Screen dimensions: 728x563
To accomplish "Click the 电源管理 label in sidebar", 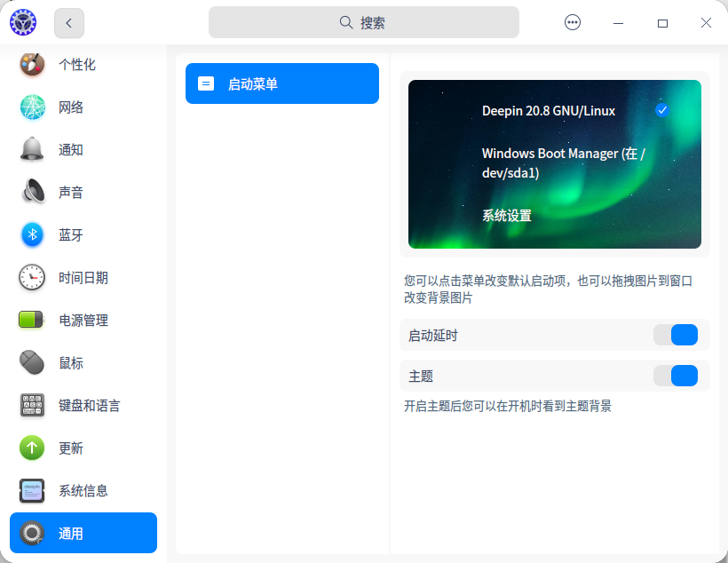I will point(83,320).
